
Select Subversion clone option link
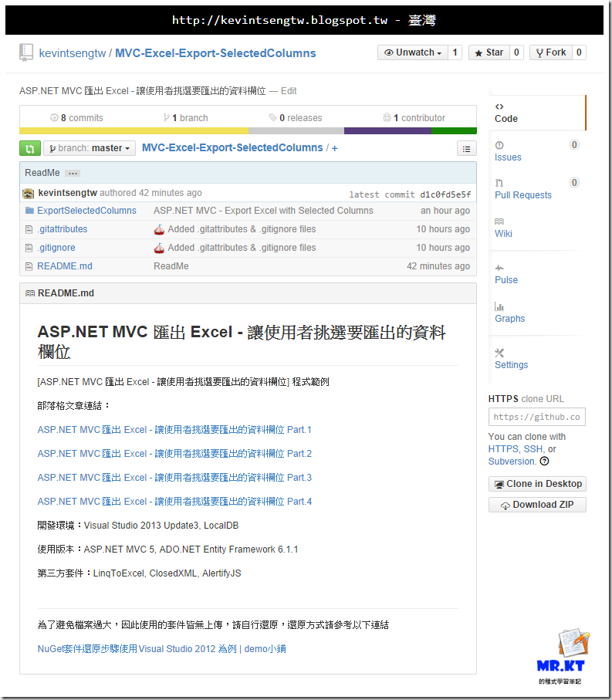click(x=512, y=462)
